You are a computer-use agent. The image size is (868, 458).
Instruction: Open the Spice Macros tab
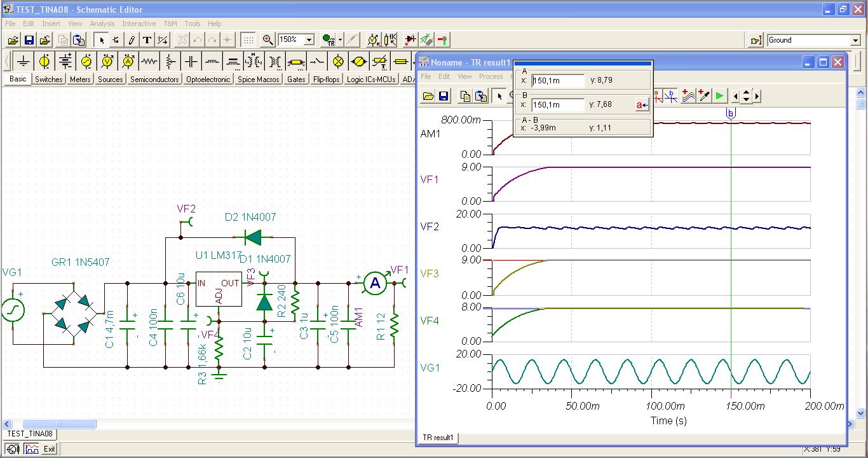(259, 80)
